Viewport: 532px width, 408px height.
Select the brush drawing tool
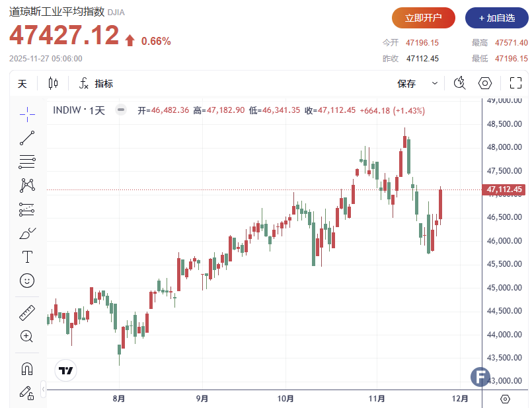coord(27,234)
